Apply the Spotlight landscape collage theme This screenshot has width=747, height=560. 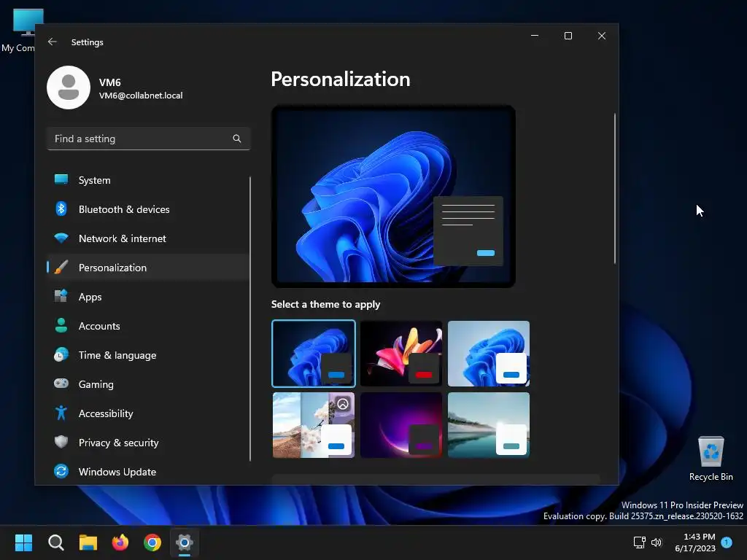(314, 425)
